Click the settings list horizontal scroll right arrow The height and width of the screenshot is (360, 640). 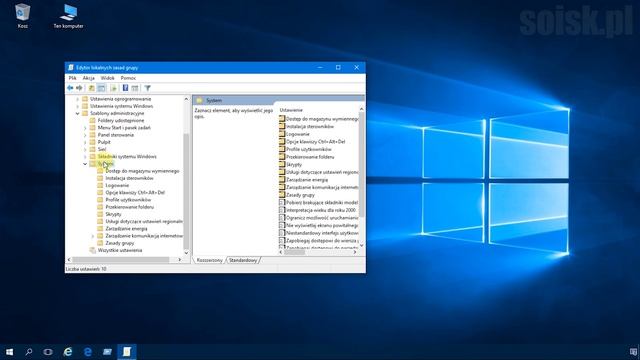tap(355, 252)
